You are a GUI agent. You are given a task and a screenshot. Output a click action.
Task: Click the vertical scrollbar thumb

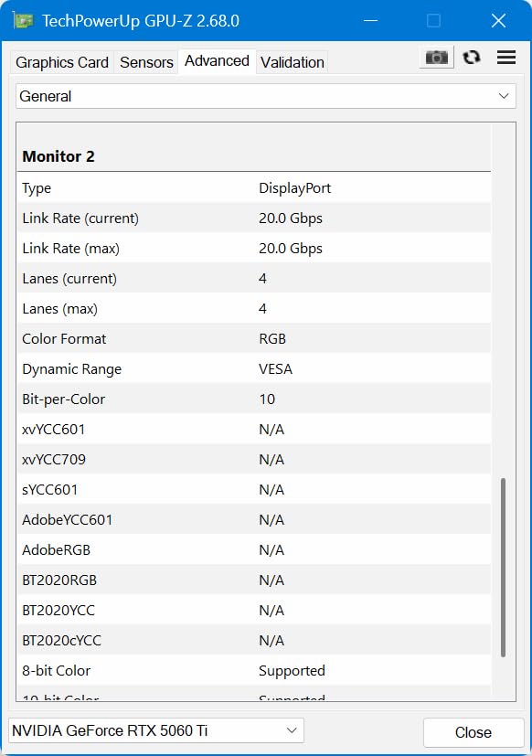point(503,568)
